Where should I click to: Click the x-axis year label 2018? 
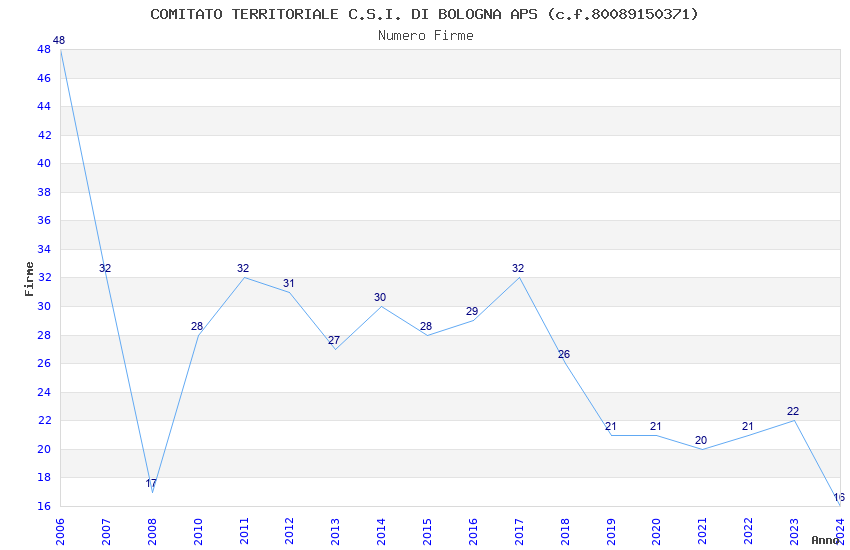click(x=565, y=532)
